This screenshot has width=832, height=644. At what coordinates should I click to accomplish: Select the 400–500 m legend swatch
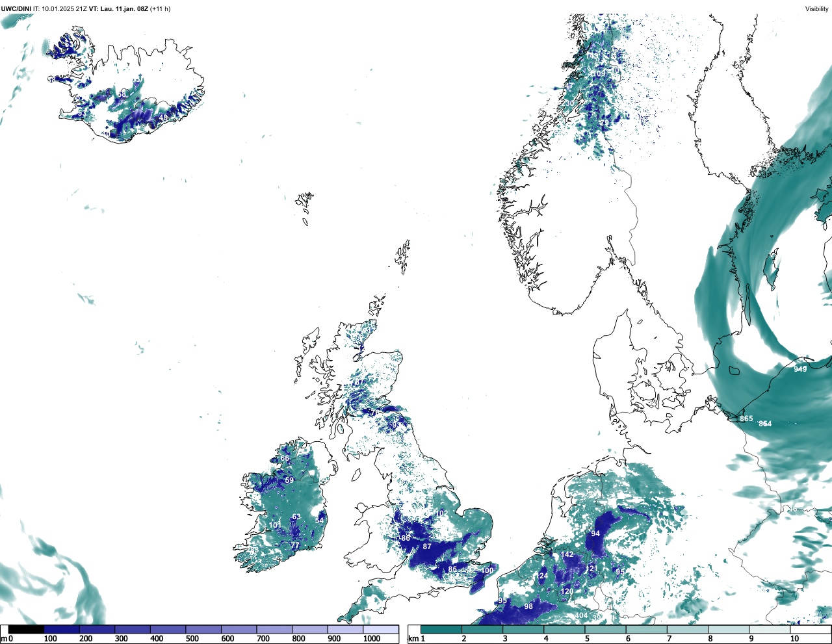click(168, 629)
